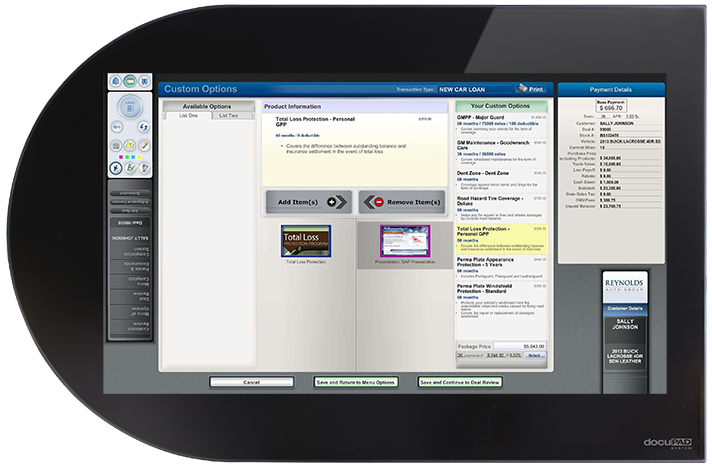The image size is (712, 469).
Task: Click the calendar-style icon in top-left toolbar
Action: tap(130, 81)
